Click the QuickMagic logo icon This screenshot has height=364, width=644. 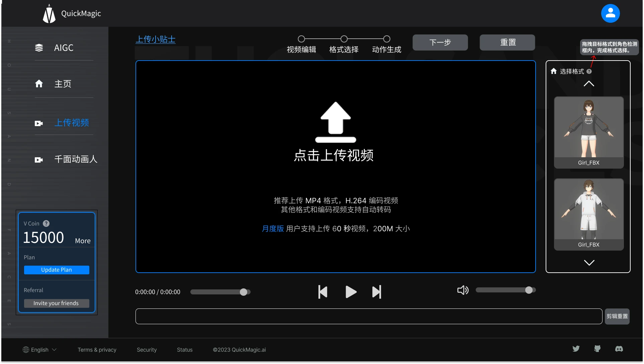coord(49,14)
